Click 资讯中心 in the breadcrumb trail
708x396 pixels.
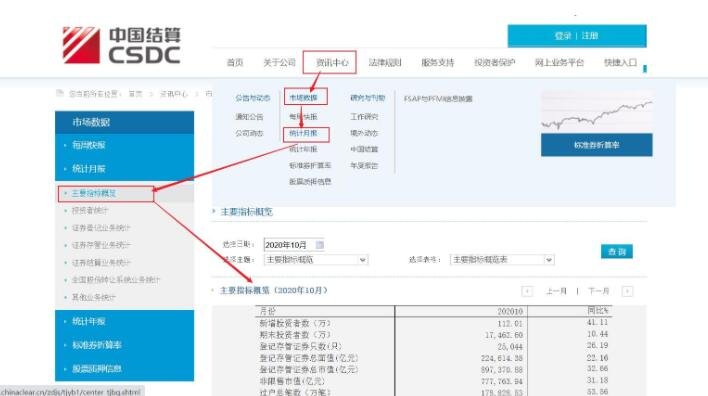coord(174,94)
